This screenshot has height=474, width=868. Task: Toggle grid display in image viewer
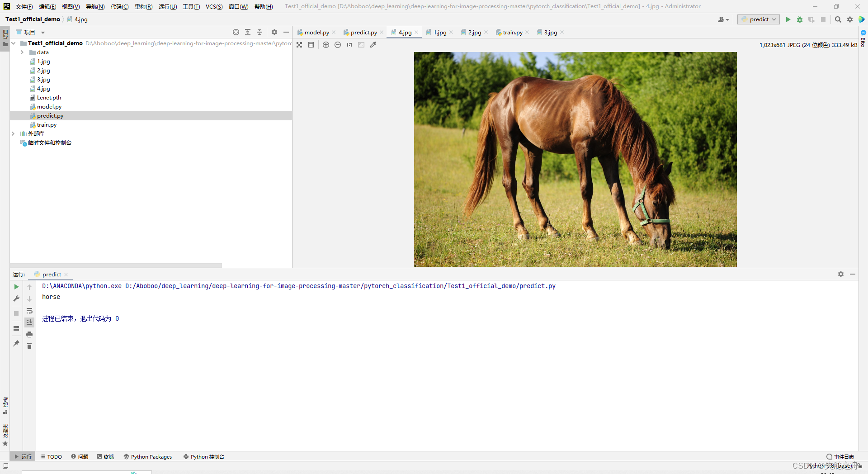(311, 45)
